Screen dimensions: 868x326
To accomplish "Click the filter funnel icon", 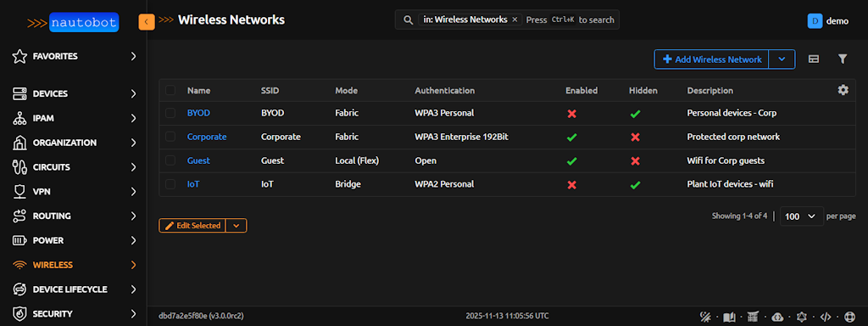I will tap(843, 59).
